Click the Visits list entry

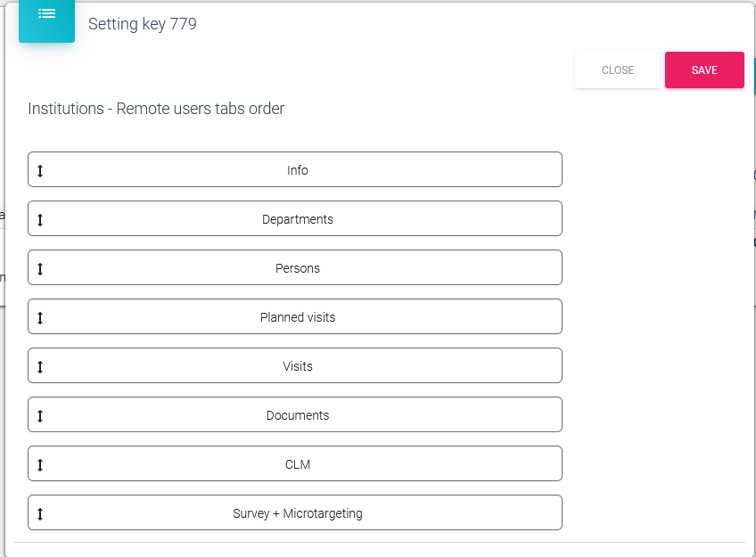(x=298, y=366)
